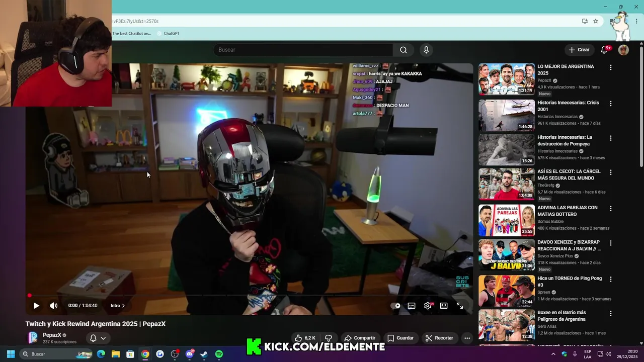Click the install app icon in address bar
The height and width of the screenshot is (362, 644).
point(585,21)
